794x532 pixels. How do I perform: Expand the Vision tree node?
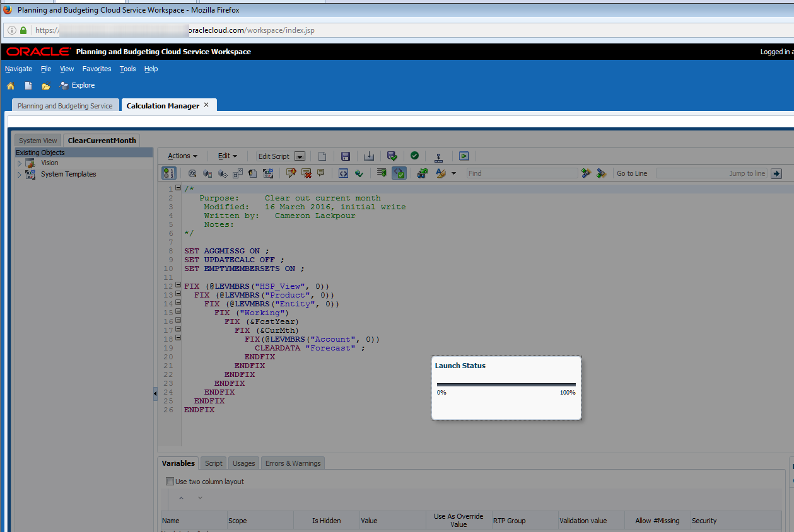pyautogui.click(x=20, y=163)
